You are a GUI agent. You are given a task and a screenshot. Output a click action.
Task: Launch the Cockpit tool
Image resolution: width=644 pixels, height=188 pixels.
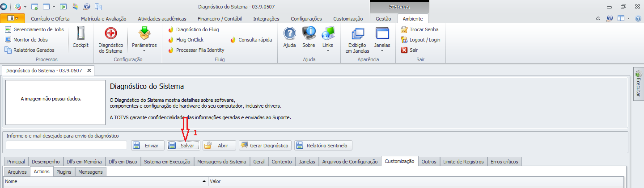[x=80, y=37]
